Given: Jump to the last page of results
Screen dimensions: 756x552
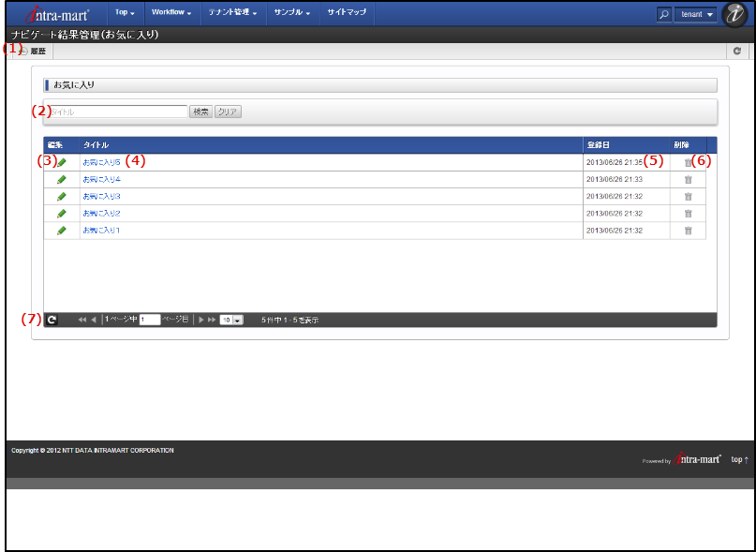Looking at the screenshot, I should [212, 320].
